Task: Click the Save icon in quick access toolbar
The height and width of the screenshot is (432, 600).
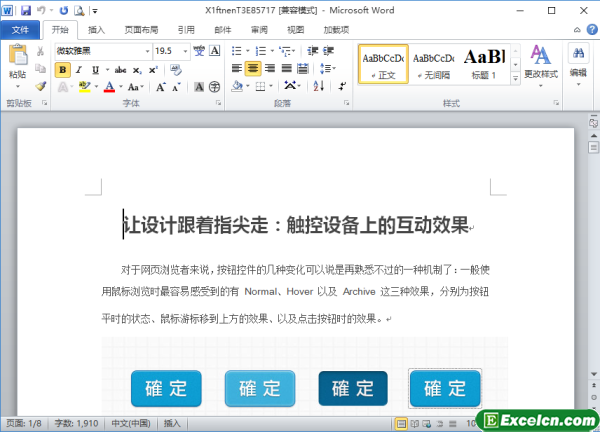Action: click(26, 9)
